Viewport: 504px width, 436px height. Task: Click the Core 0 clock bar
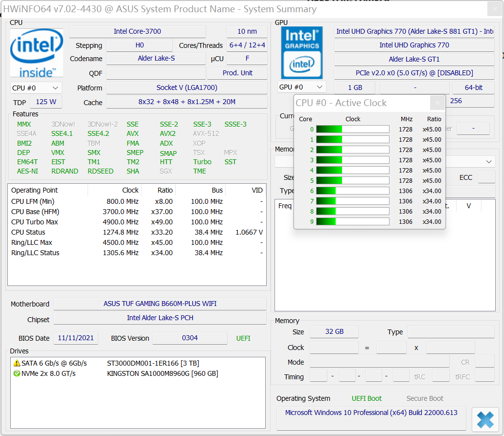(x=353, y=130)
